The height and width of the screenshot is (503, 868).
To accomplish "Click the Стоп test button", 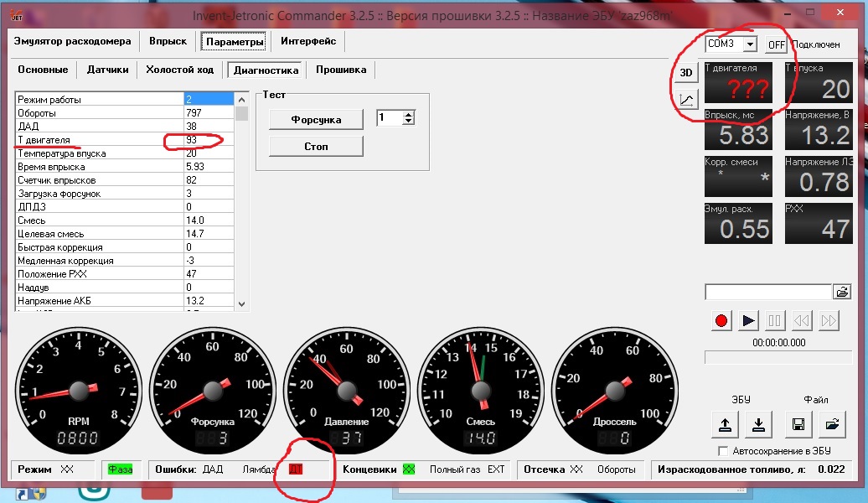I will pos(316,146).
